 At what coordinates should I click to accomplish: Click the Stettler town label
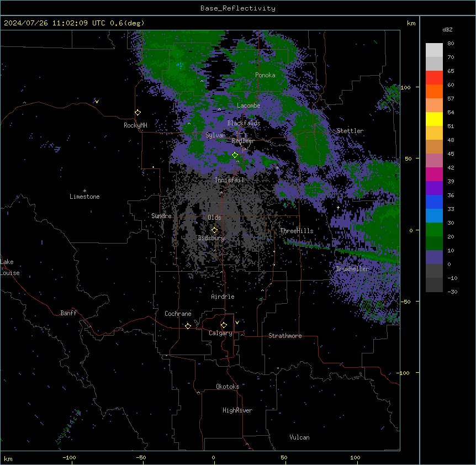coord(350,131)
